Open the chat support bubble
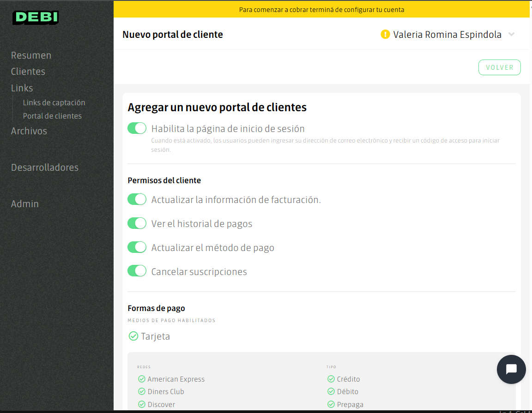Screen dimensions: 532x413 (511, 369)
